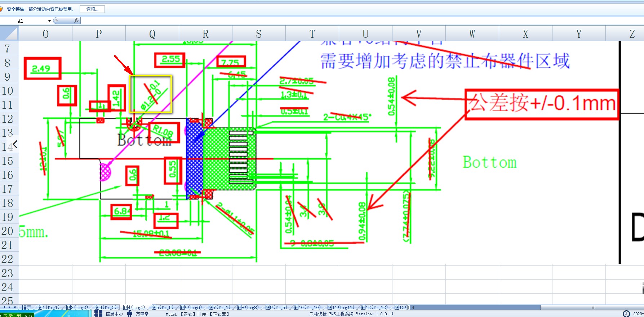
Task: Click the DB:【正式库】 status text
Action: click(216, 314)
